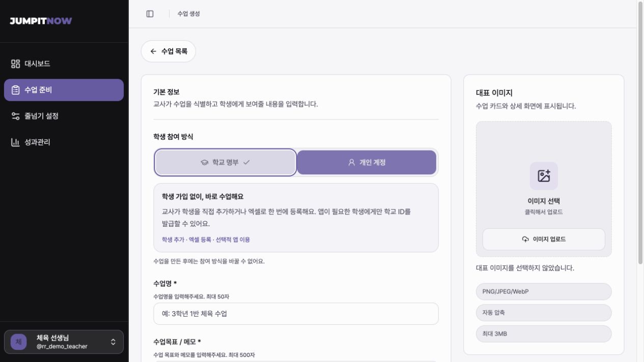Open 줄넘기 설정 menu item
This screenshot has width=644, height=362.
pos(64,116)
